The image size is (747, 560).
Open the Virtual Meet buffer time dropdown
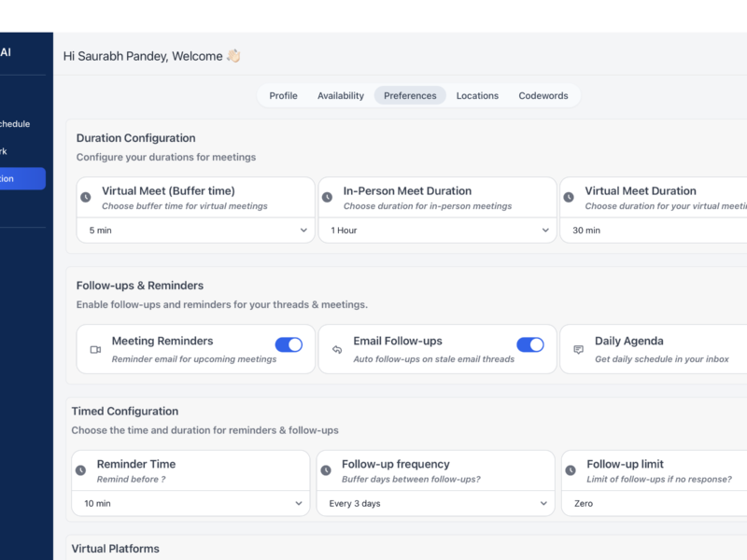196,230
